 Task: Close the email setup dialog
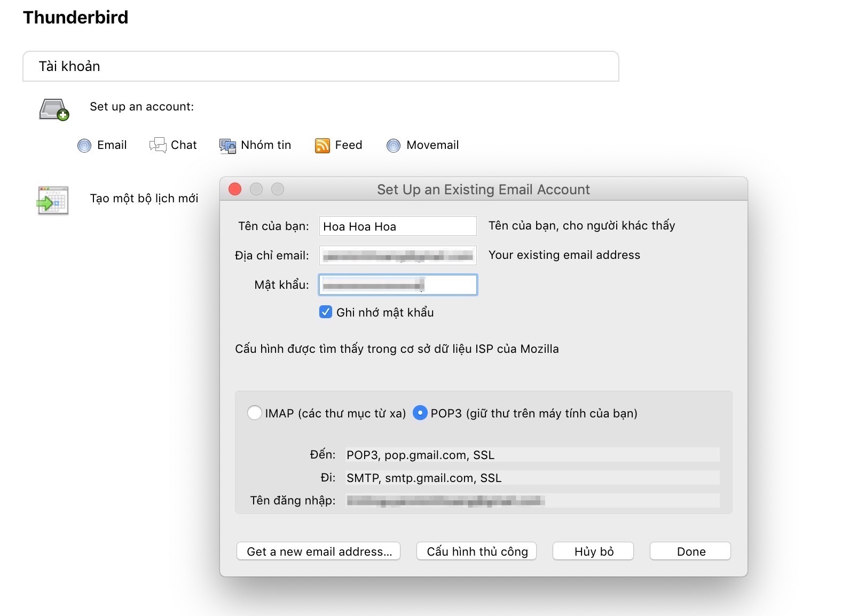click(x=235, y=189)
